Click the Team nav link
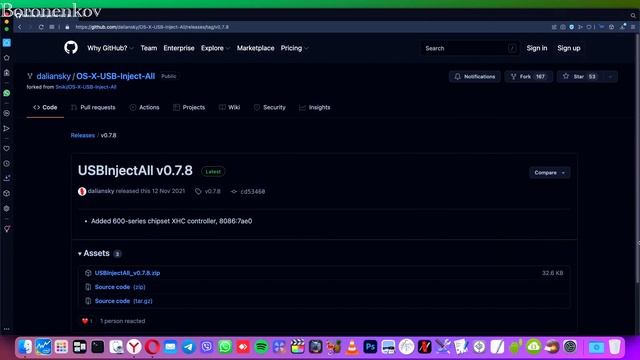 click(x=149, y=48)
